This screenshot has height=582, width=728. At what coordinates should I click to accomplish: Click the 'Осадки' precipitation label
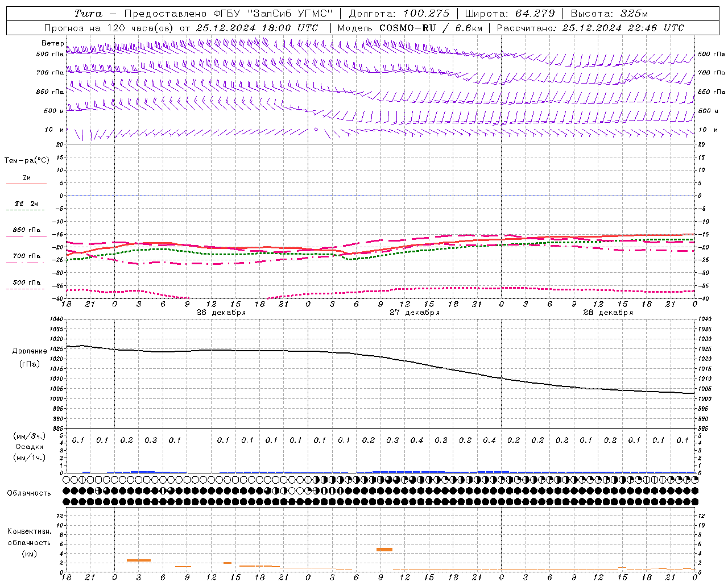point(30,447)
